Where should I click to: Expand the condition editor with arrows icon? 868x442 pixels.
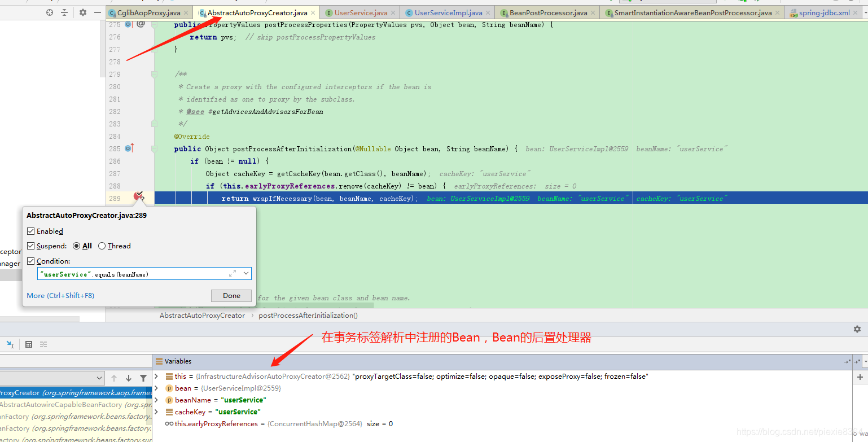click(233, 274)
